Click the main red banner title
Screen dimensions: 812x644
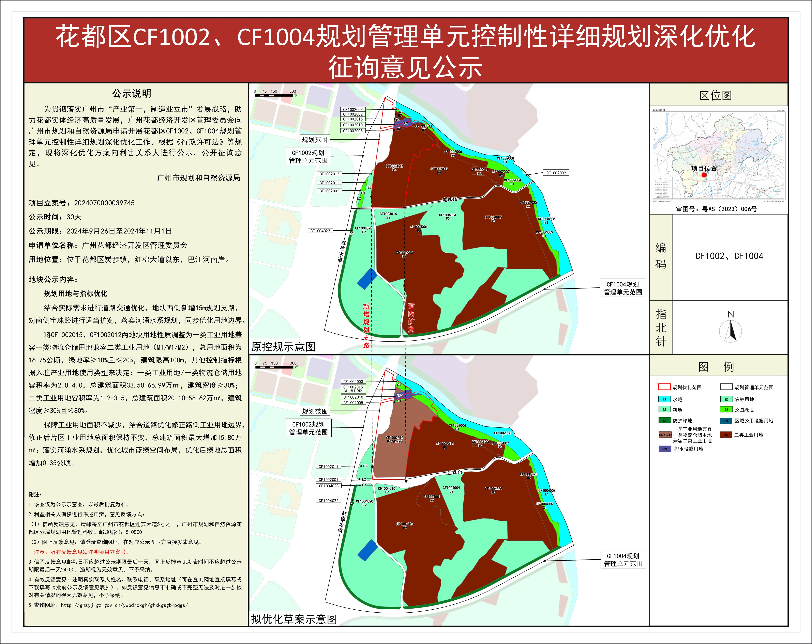(406, 51)
